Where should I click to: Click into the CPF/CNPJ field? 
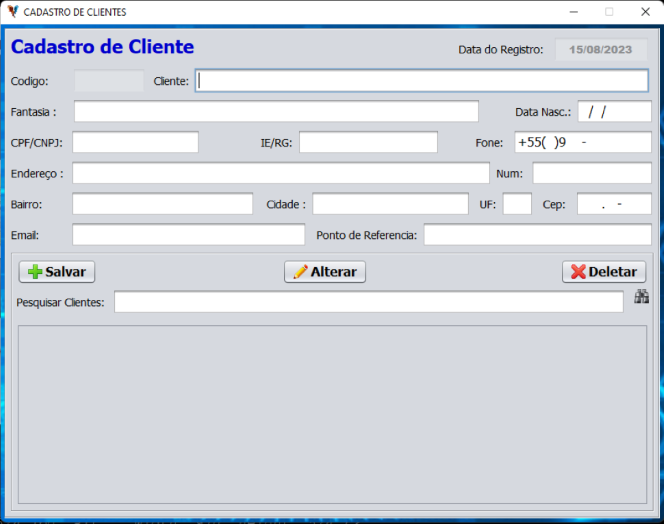135,143
